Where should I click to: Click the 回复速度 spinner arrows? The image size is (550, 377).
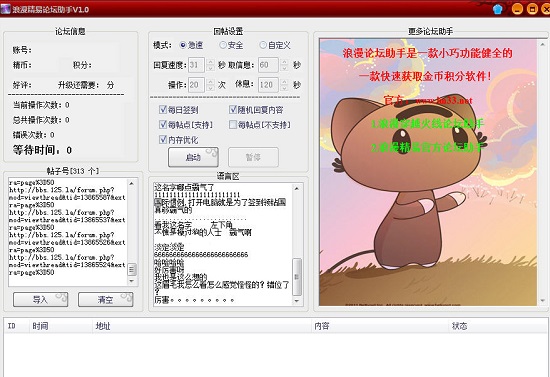[x=210, y=65]
